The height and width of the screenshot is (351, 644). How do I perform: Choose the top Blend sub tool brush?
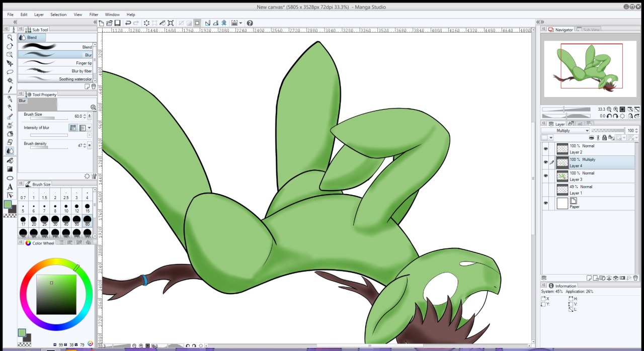56,47
